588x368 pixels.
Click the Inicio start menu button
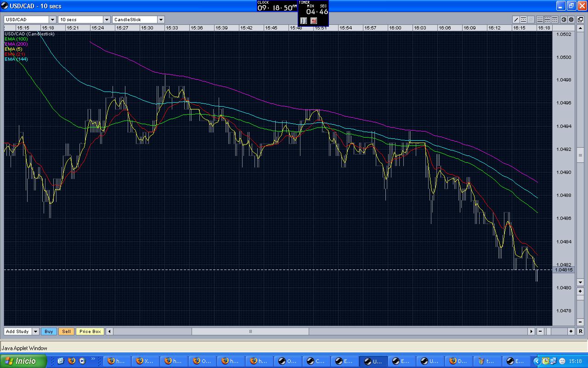(x=24, y=361)
